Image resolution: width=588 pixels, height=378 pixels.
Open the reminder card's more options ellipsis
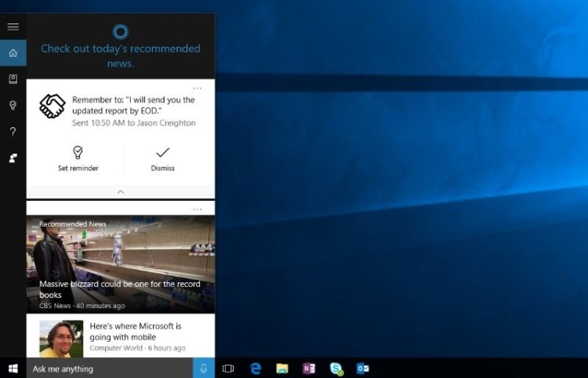(x=198, y=89)
